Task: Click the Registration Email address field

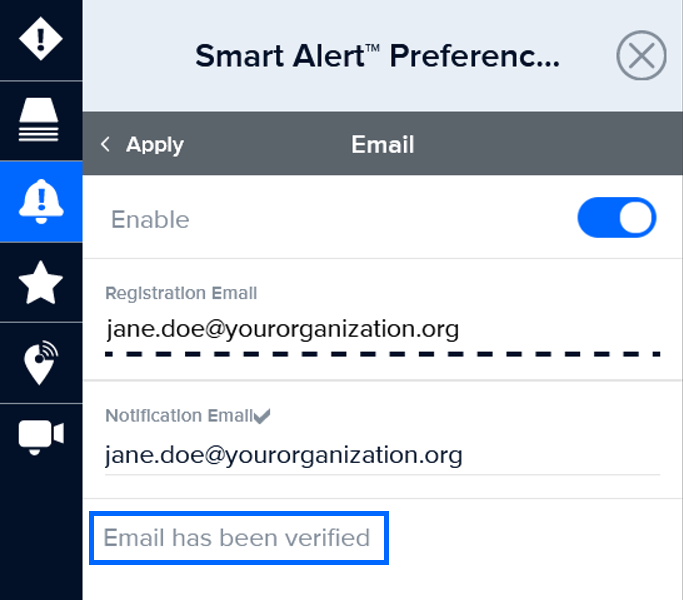Action: [x=282, y=328]
